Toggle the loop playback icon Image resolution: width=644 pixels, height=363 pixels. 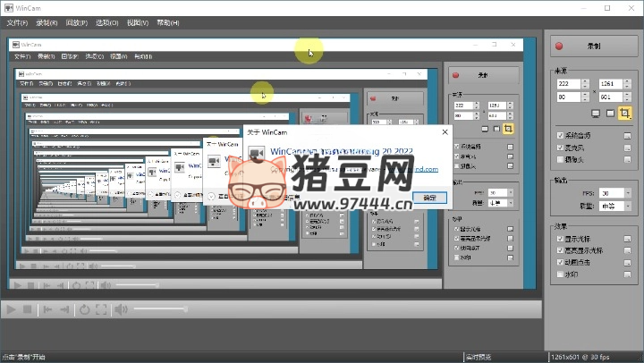(x=84, y=309)
